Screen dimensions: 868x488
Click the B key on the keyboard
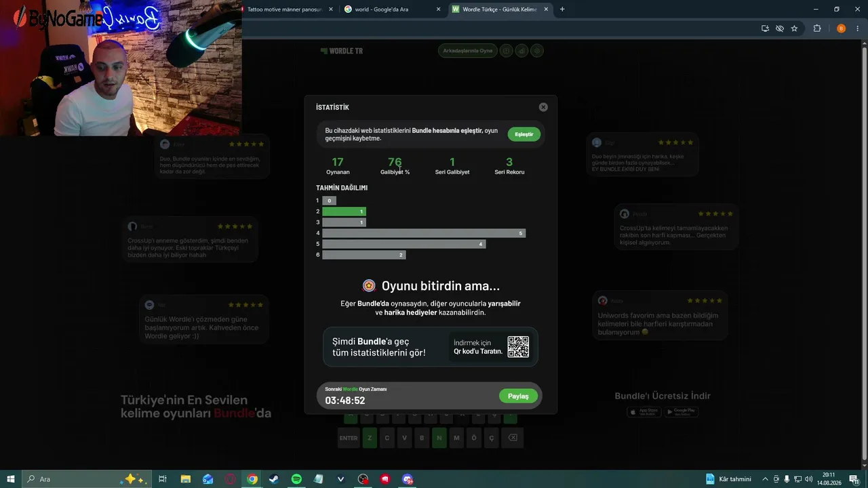click(422, 438)
